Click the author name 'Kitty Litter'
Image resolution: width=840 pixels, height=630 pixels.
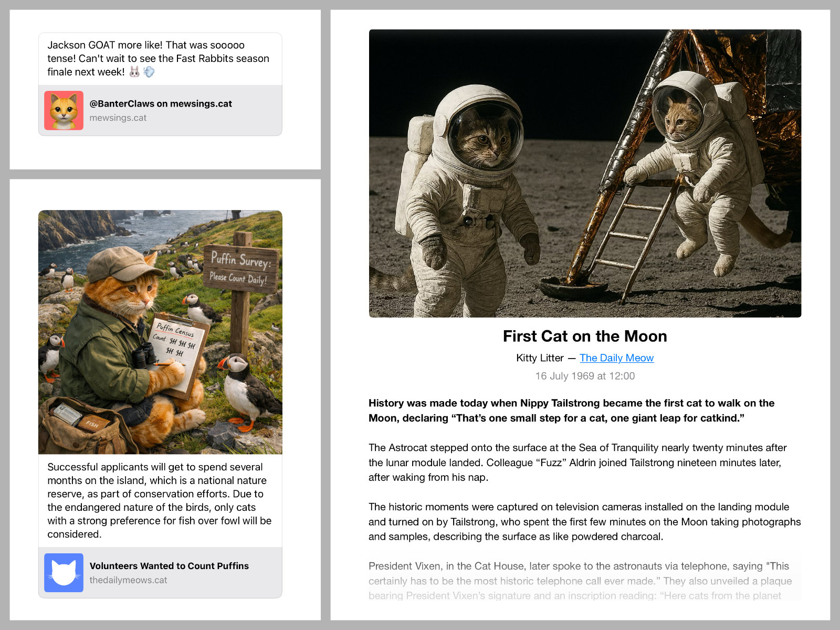point(540,358)
